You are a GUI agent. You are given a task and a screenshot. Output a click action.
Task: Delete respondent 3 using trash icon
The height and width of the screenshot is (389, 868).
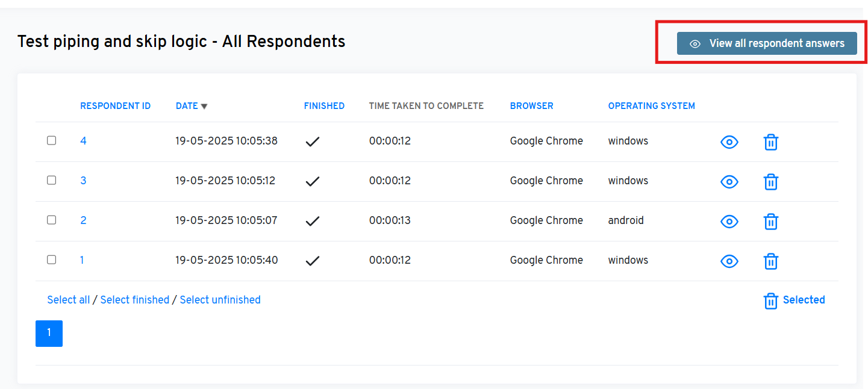(770, 182)
